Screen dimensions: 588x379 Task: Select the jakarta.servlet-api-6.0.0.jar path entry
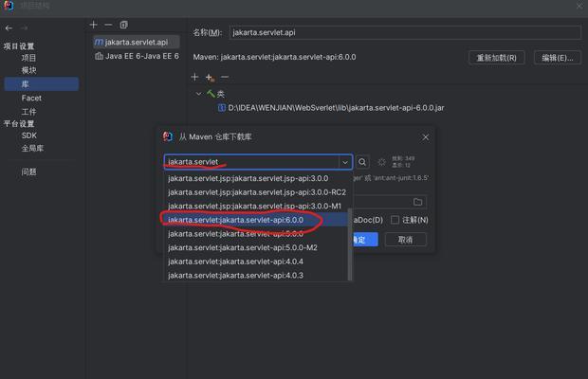pos(336,108)
